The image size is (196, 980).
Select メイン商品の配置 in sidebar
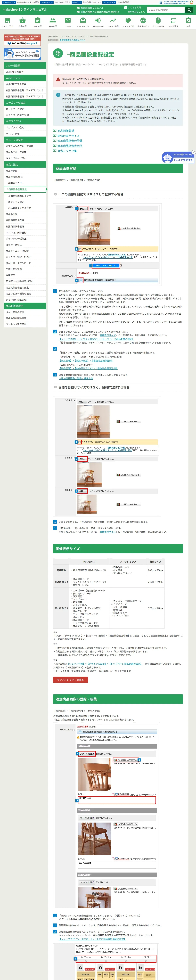[25, 312]
